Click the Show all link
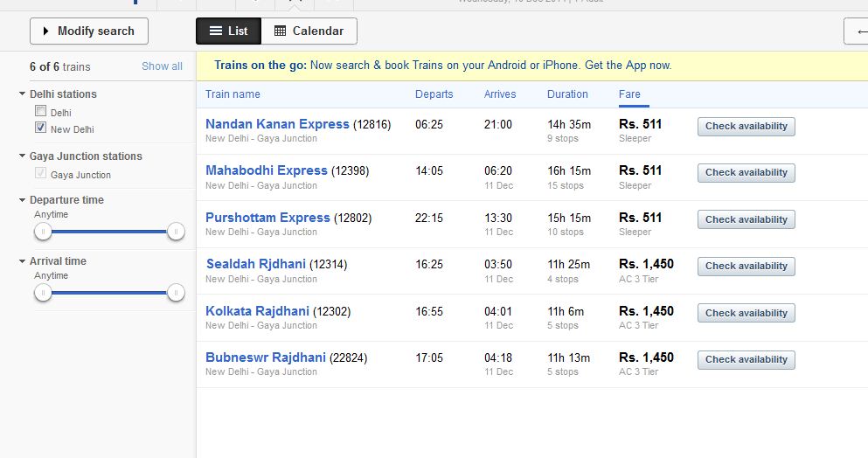Viewport: 868px width, 458px height. coord(162,66)
